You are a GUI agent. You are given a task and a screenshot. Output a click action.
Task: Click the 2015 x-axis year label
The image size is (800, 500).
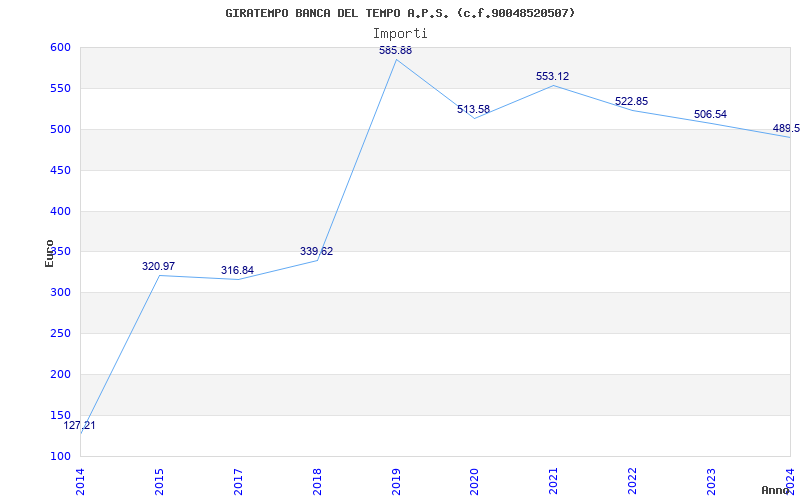pos(159,481)
